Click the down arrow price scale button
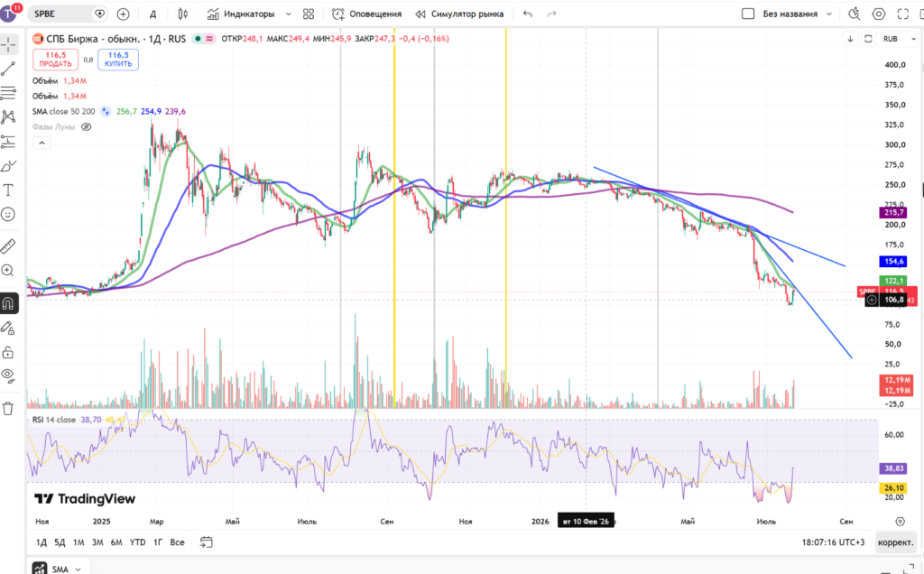The image size is (924, 574). [x=850, y=39]
